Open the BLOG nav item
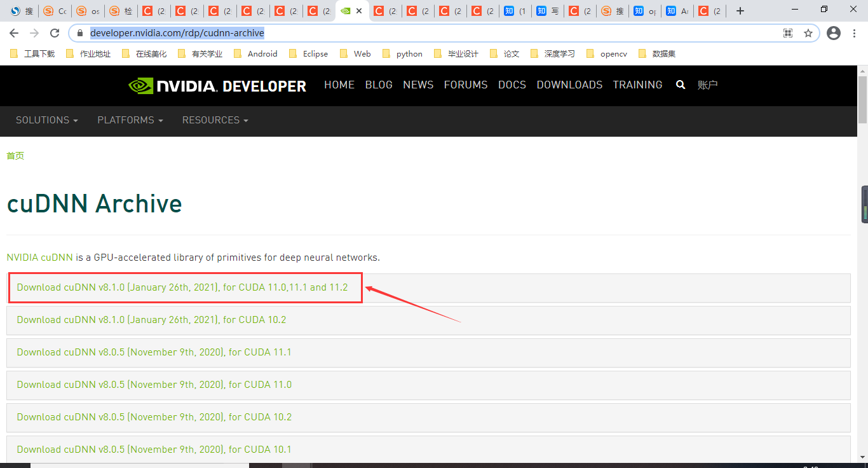This screenshot has height=468, width=868. click(x=379, y=85)
